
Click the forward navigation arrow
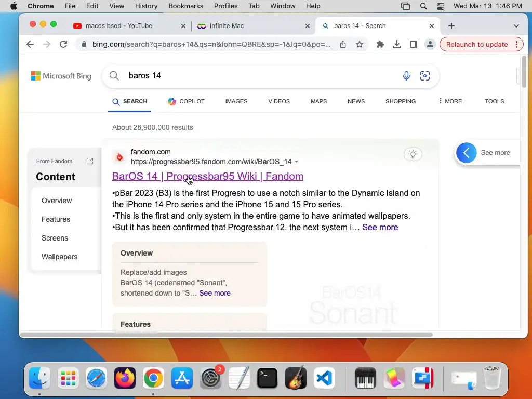(47, 45)
